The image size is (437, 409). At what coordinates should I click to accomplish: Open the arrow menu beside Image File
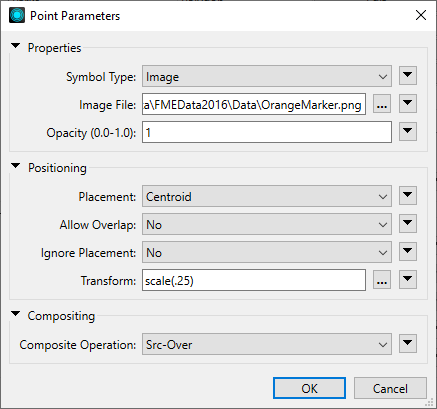pyautogui.click(x=408, y=104)
